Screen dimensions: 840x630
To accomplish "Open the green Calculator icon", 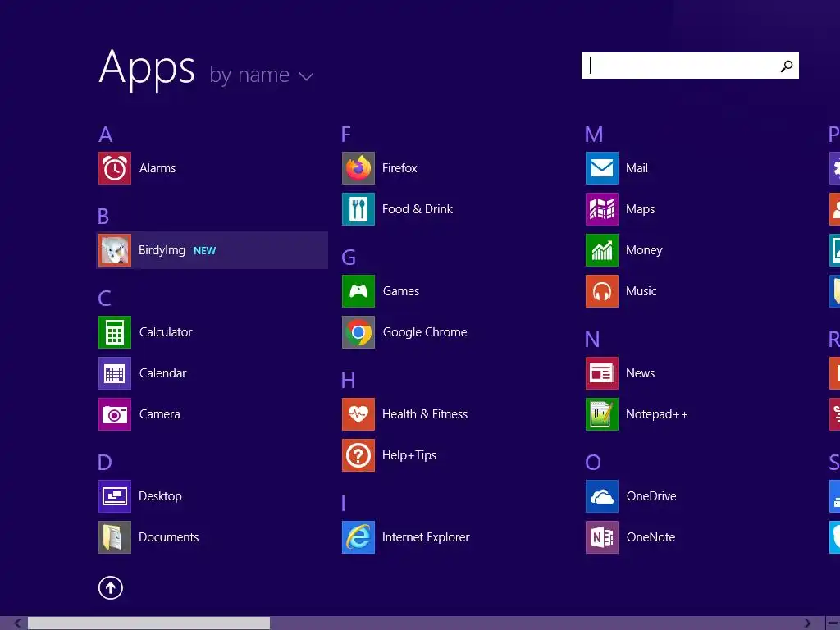I will (115, 332).
